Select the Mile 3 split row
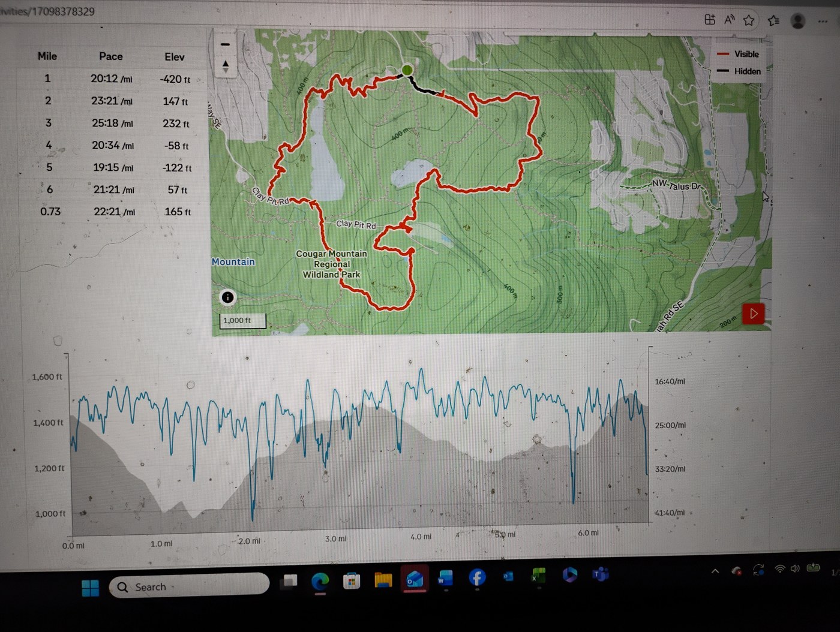The width and height of the screenshot is (840, 632). (111, 123)
